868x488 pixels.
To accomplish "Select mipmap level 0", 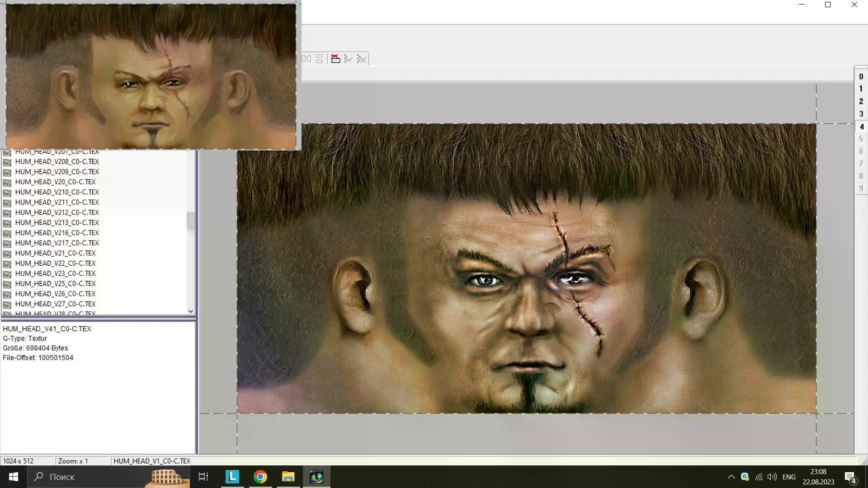I will coord(861,76).
